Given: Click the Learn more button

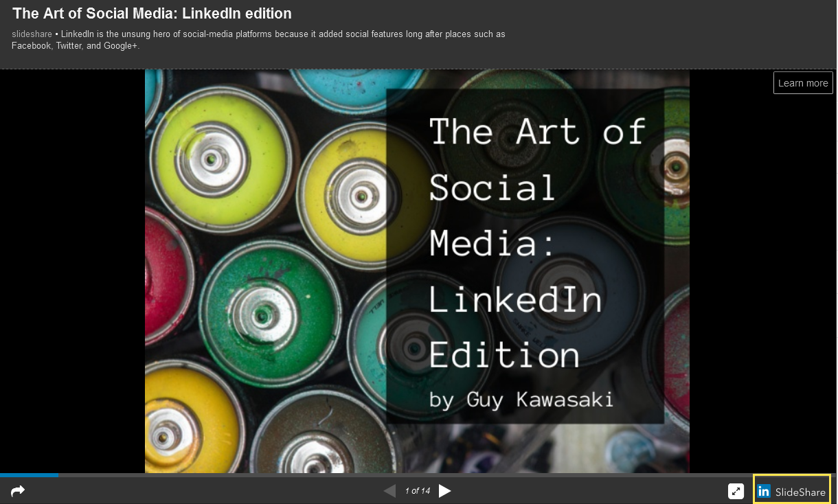Looking at the screenshot, I should (803, 83).
